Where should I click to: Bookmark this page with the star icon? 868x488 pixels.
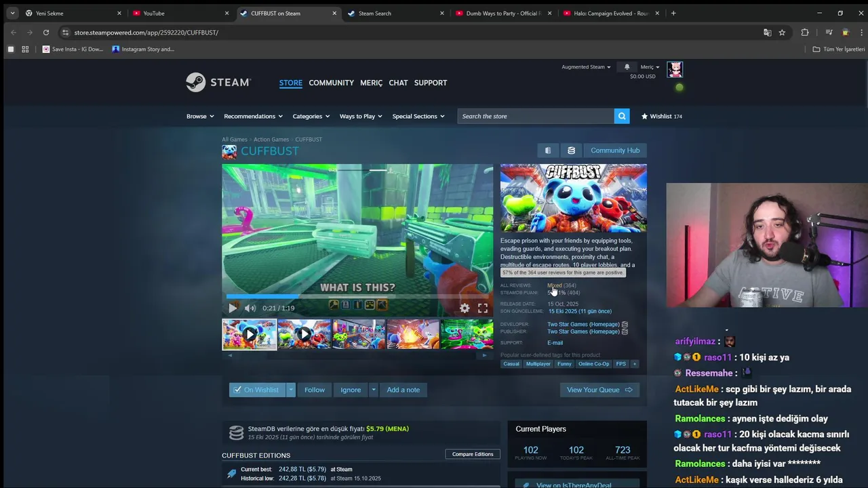pyautogui.click(x=782, y=33)
